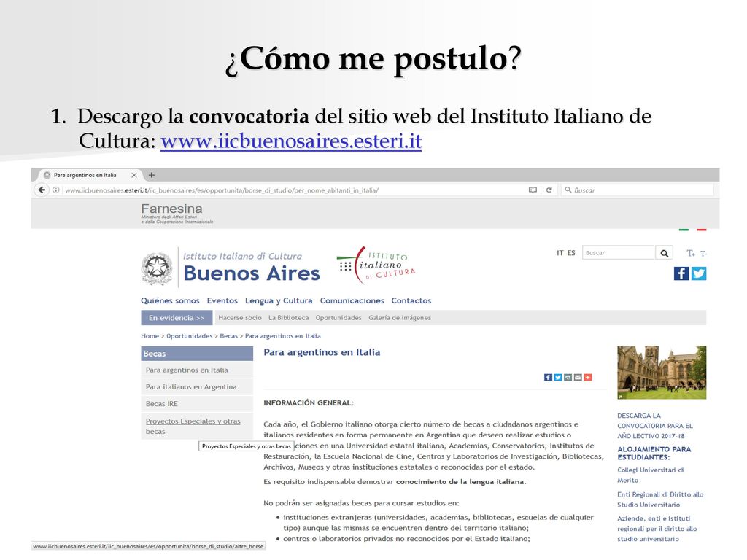Open 'Hacerse socio' submenu link
This screenshot has width=747, height=560.
pos(240,318)
